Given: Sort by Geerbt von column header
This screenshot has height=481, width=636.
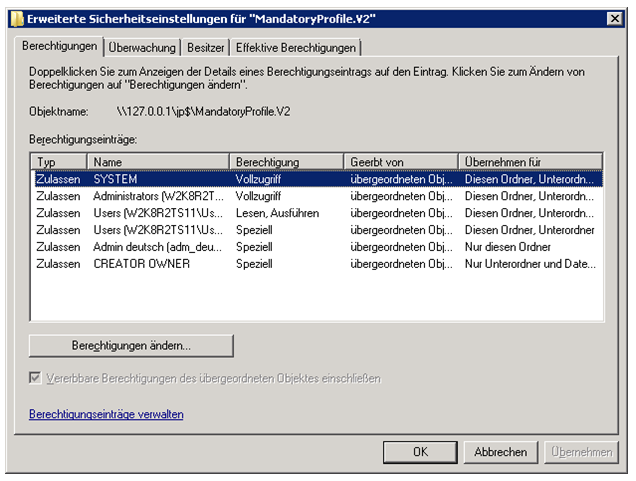Looking at the screenshot, I should coord(401,162).
